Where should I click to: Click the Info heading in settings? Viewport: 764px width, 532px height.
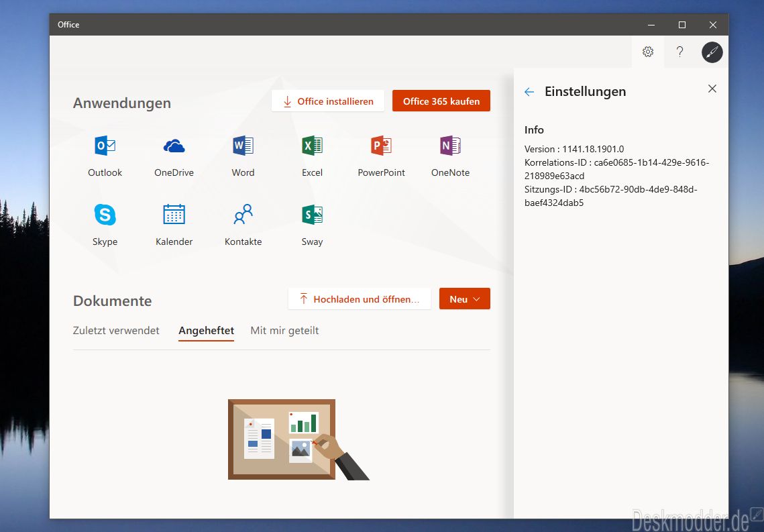534,129
